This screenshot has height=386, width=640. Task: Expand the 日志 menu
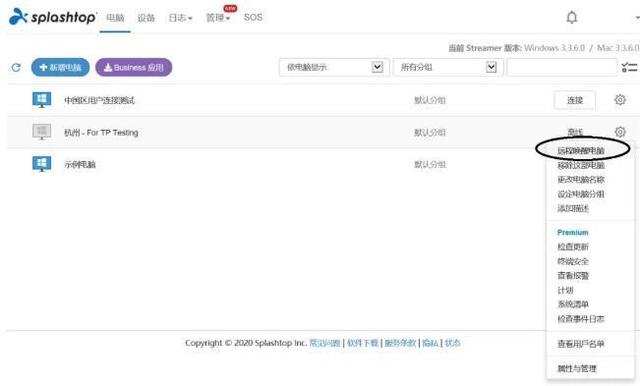click(x=180, y=18)
